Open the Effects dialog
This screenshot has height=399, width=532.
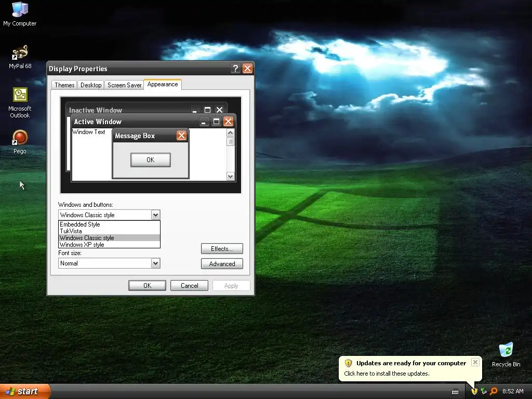222,249
